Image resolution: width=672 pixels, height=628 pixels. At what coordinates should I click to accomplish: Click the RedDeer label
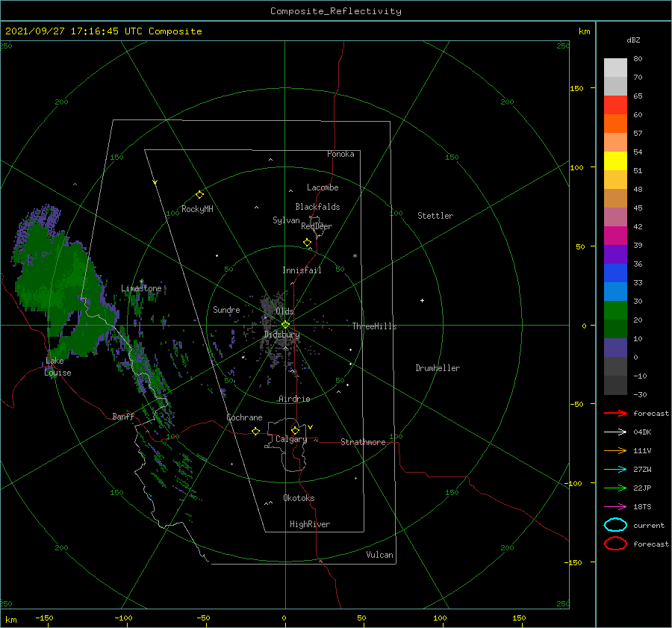click(317, 226)
